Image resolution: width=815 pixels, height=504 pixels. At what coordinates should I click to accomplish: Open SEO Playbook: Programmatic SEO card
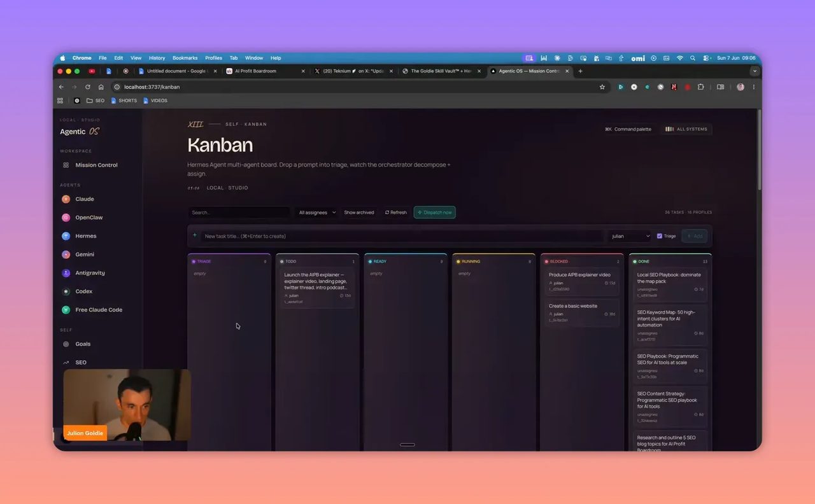point(670,366)
